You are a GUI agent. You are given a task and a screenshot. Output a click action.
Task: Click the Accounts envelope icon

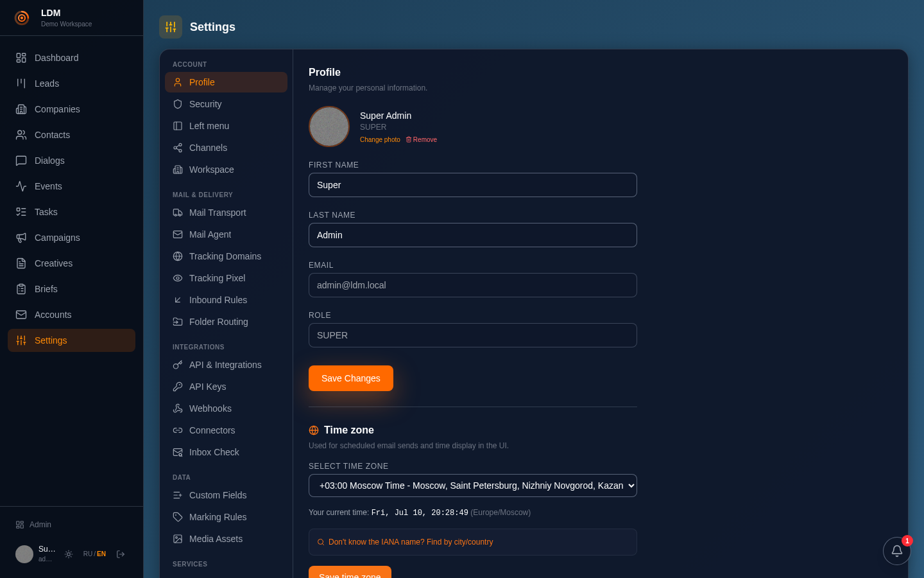click(21, 315)
